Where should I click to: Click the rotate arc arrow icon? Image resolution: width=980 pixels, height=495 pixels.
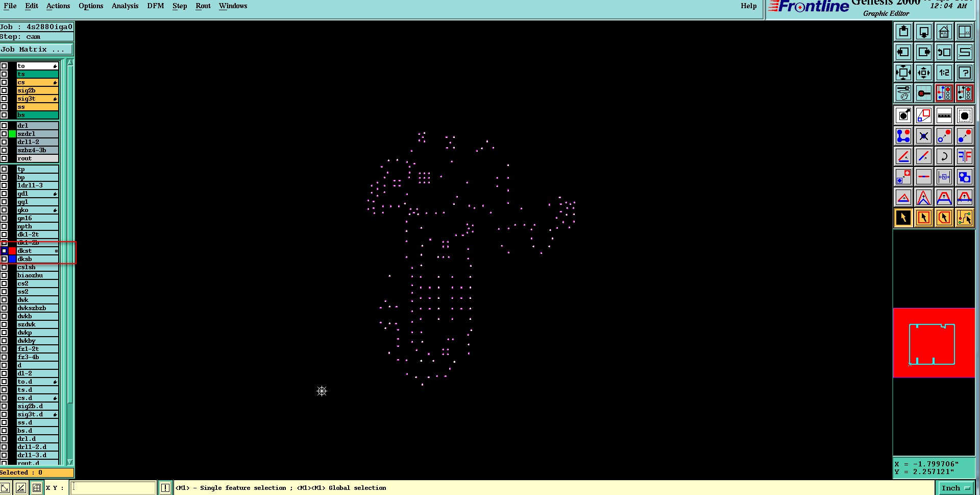tap(944, 156)
